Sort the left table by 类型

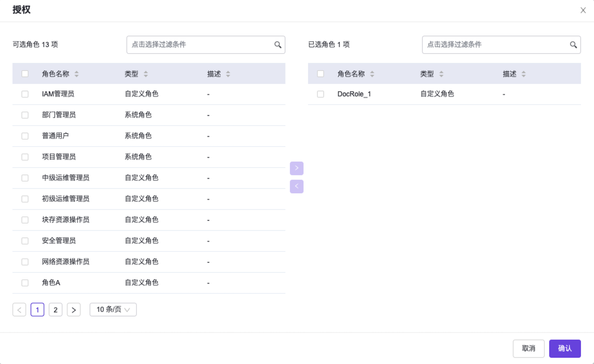click(x=146, y=73)
